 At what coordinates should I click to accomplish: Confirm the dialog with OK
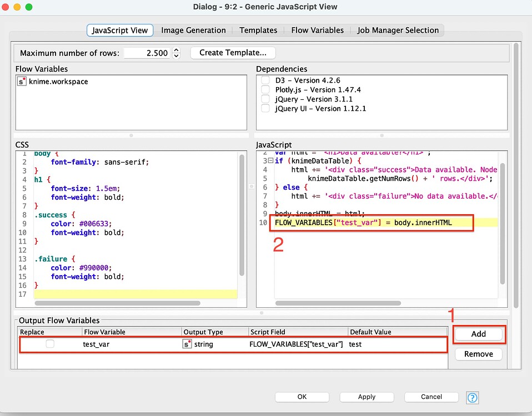pos(302,397)
